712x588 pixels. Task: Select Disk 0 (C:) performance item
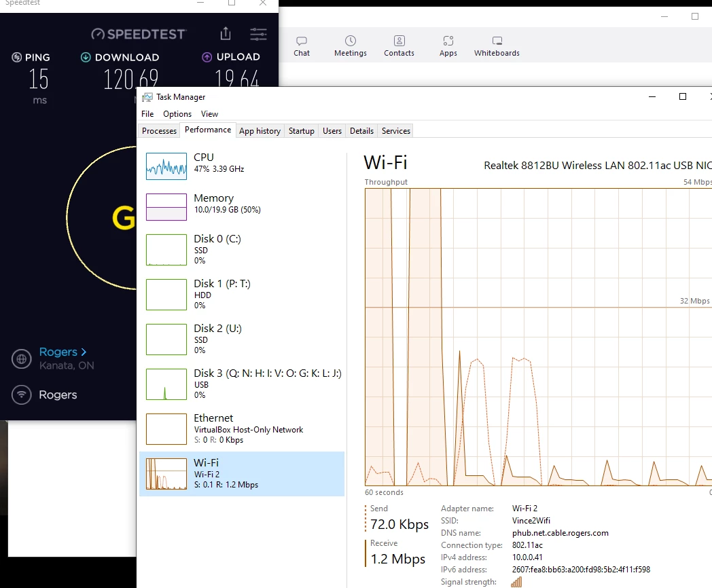[242, 249]
